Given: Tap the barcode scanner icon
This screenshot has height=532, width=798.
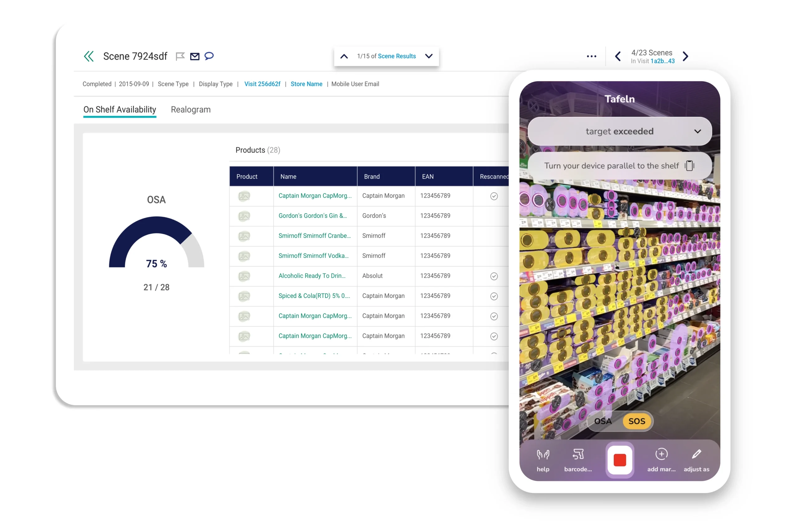Looking at the screenshot, I should (578, 455).
